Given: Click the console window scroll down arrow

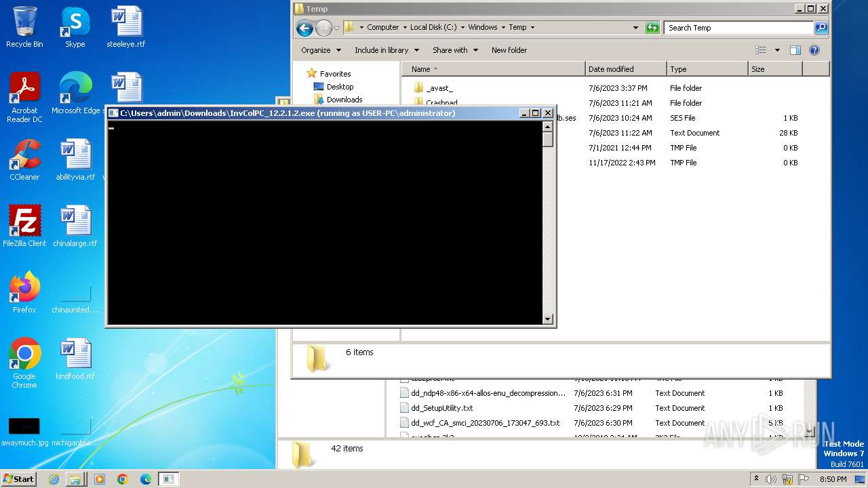Looking at the screenshot, I should tap(548, 319).
